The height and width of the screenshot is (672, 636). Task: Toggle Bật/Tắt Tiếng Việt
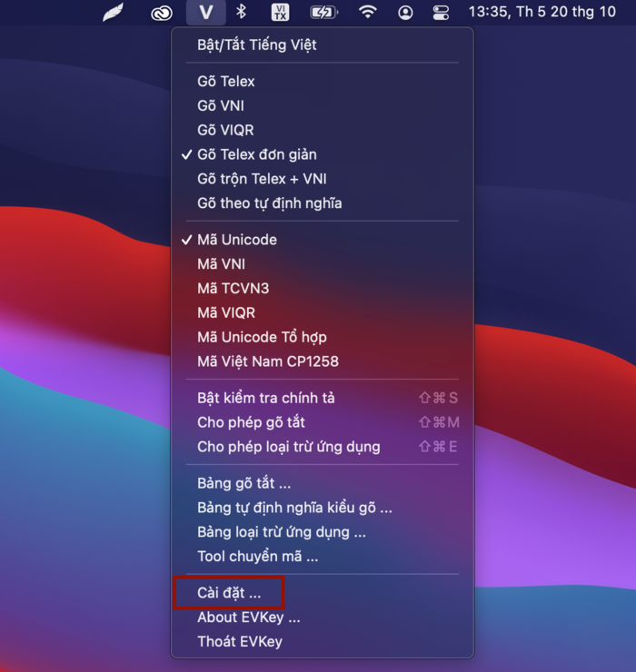[323, 45]
